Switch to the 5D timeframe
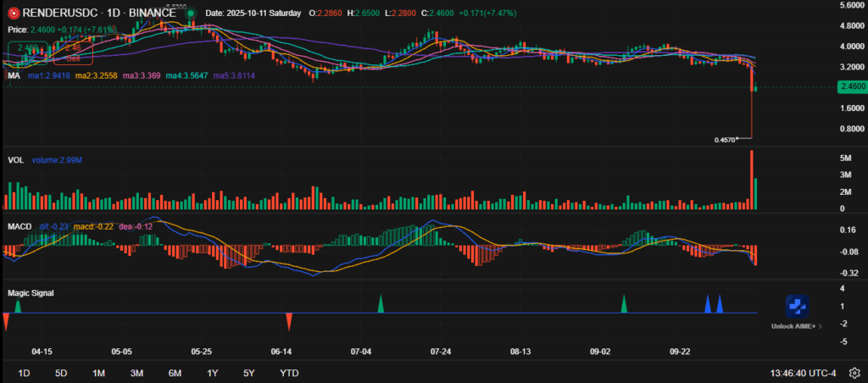 [x=61, y=373]
